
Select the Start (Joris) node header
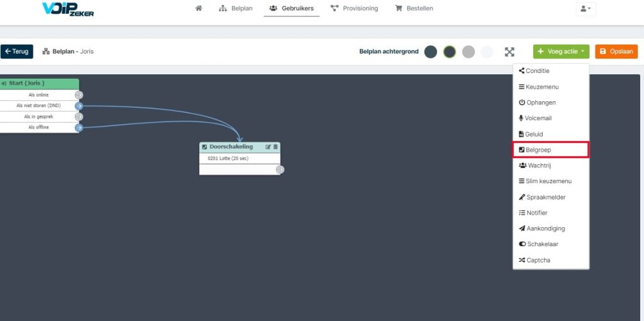40,84
